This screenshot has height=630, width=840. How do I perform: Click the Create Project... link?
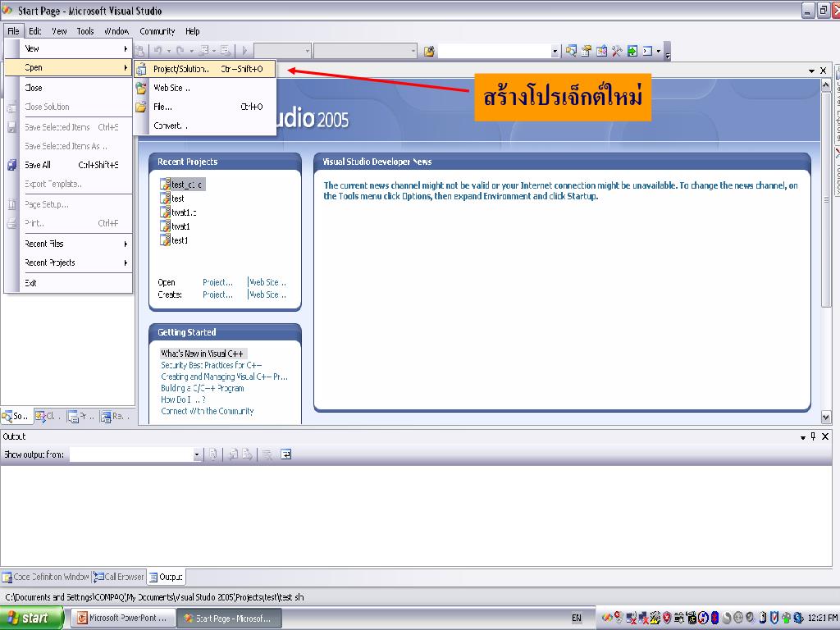coord(217,294)
